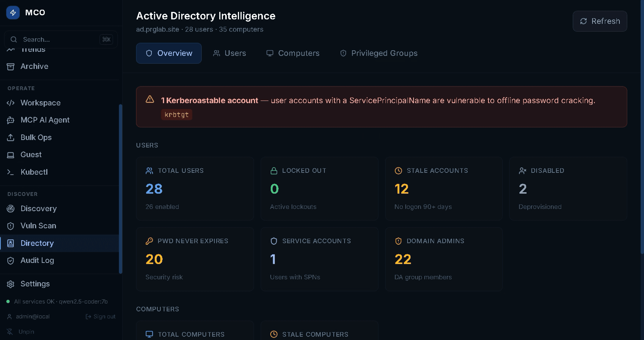Screen dimensions: 644x340
Task: Click the Unpin sidebar control
Action: click(x=21, y=332)
